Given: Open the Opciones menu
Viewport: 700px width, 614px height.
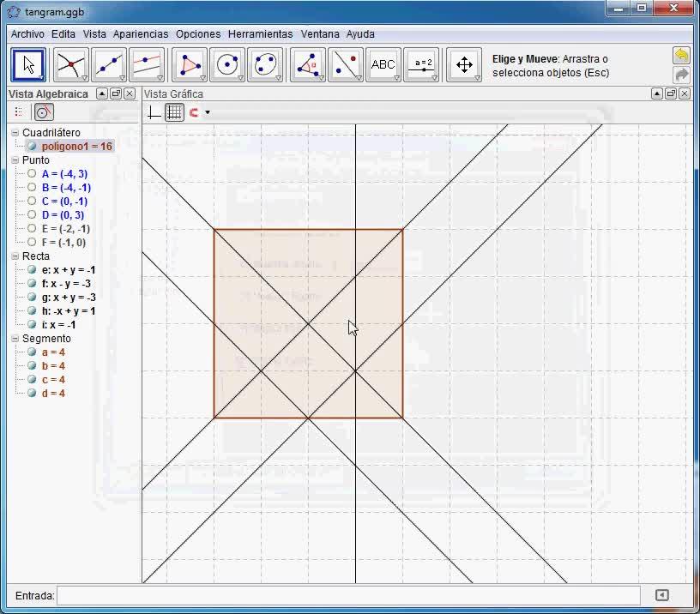Looking at the screenshot, I should click(198, 34).
